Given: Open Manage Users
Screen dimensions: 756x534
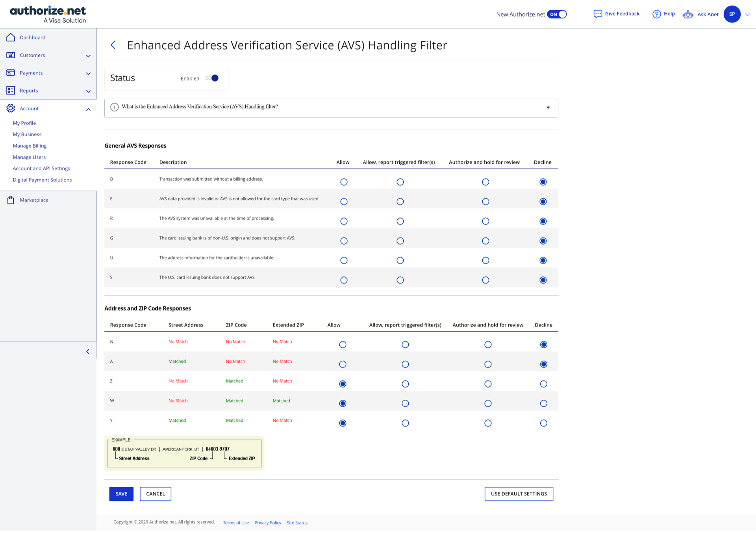Looking at the screenshot, I should (x=29, y=157).
